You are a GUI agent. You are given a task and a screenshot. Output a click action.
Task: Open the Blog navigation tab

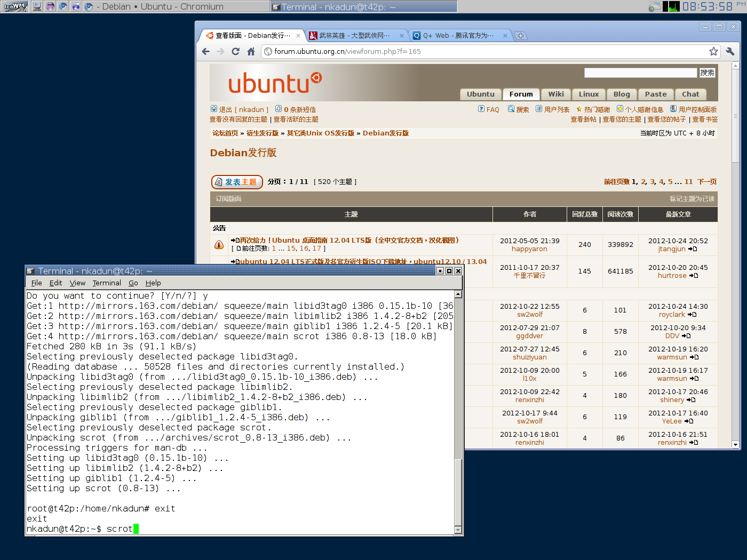(x=622, y=94)
